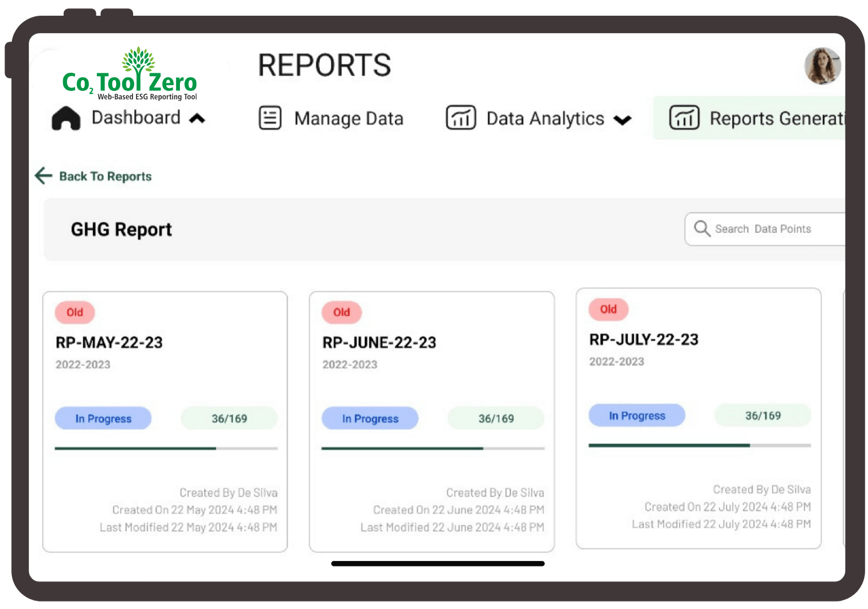Click the Data Analytics chart icon
Image resolution: width=868 pixels, height=609 pixels.
461,118
